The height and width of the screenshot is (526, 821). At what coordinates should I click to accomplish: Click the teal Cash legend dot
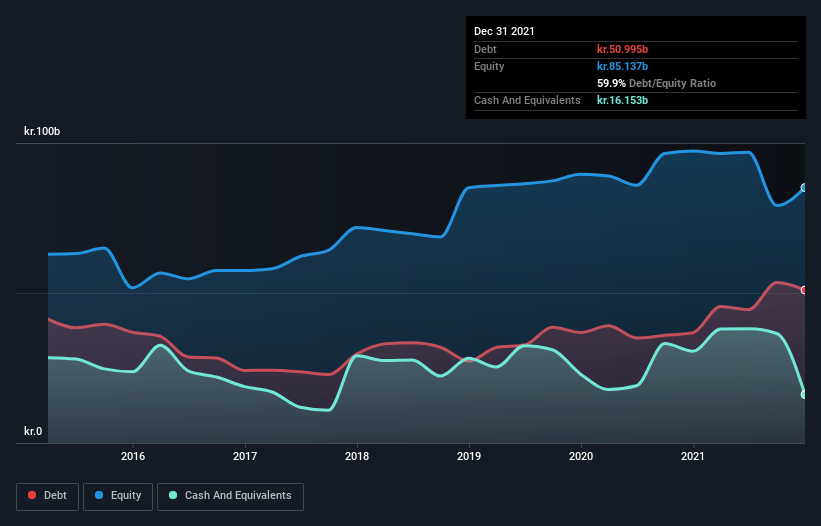(x=173, y=495)
